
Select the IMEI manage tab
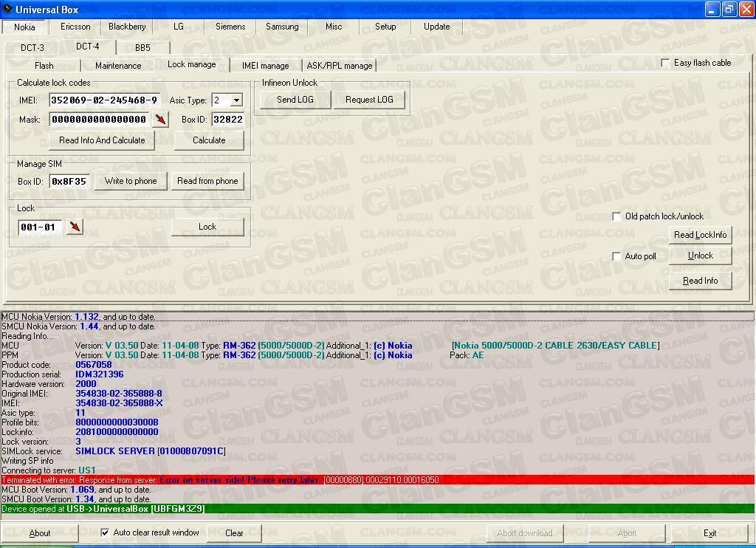click(x=265, y=65)
